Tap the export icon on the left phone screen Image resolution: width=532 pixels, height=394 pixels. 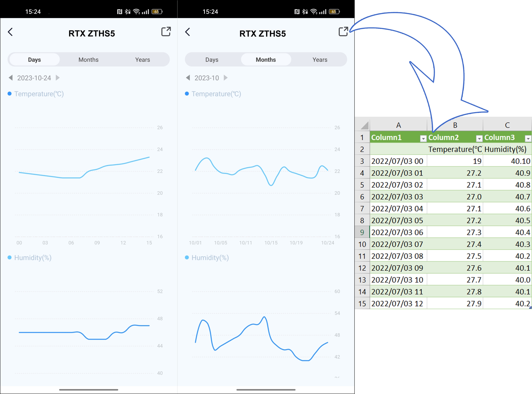click(x=166, y=32)
